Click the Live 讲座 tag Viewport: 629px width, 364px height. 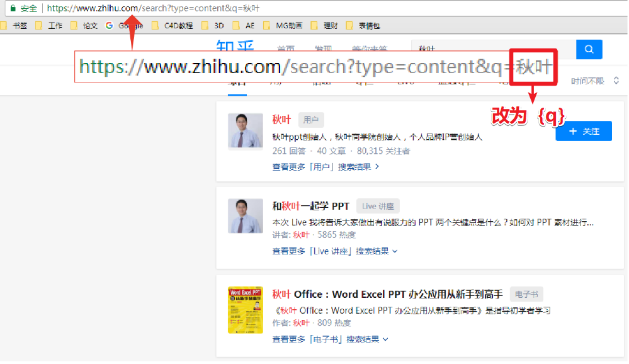(x=378, y=207)
